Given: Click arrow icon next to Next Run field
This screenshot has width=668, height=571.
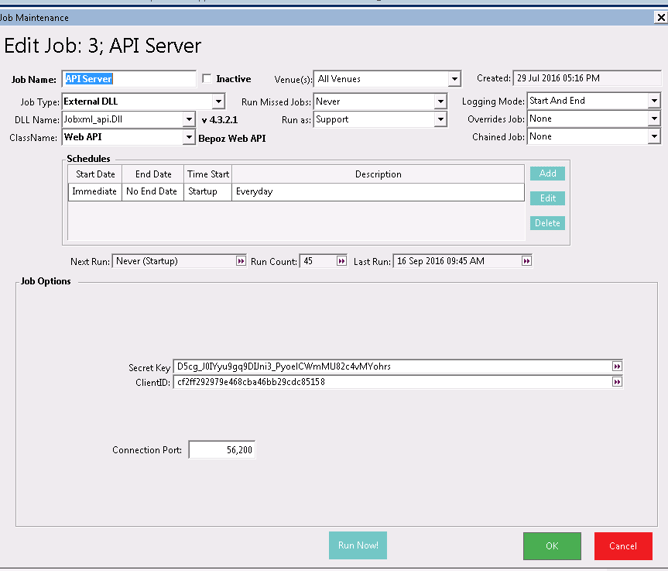Looking at the screenshot, I should point(240,261).
